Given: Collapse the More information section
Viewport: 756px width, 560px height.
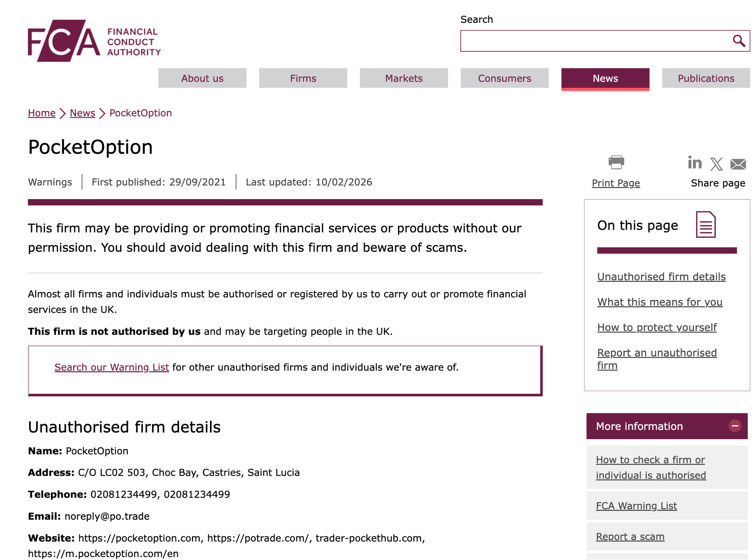Looking at the screenshot, I should click(735, 426).
